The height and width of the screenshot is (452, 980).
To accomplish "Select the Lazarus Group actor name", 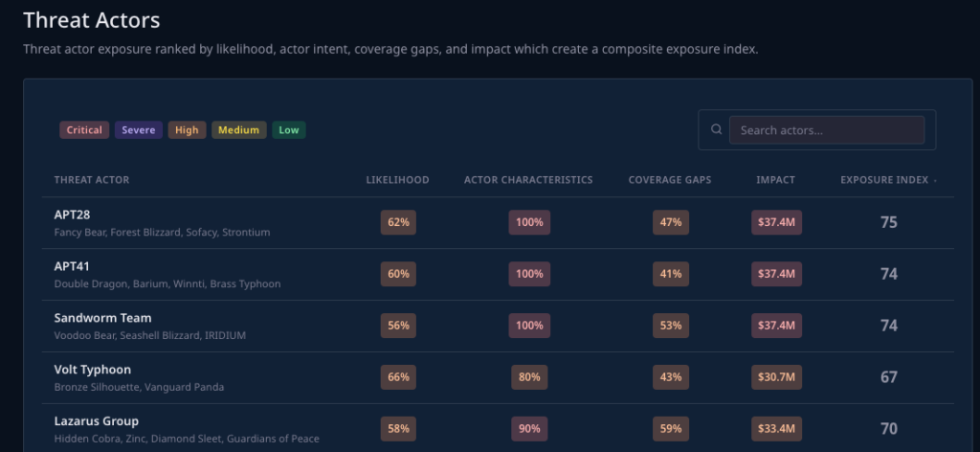I will [x=97, y=420].
